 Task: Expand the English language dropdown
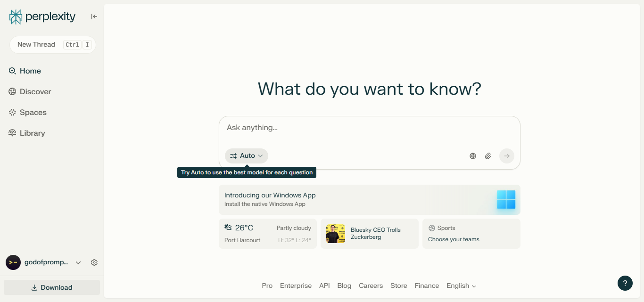pyautogui.click(x=461, y=286)
